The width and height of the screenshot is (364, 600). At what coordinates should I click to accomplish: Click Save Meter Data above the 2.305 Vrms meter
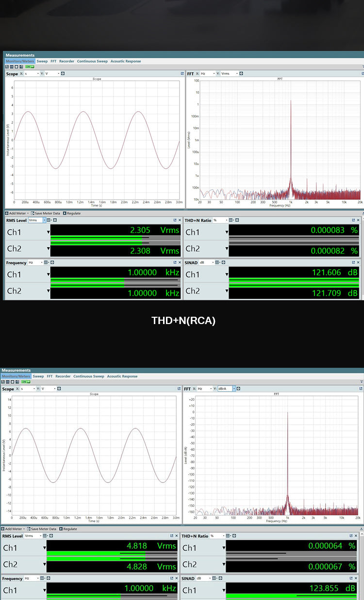coord(47,213)
